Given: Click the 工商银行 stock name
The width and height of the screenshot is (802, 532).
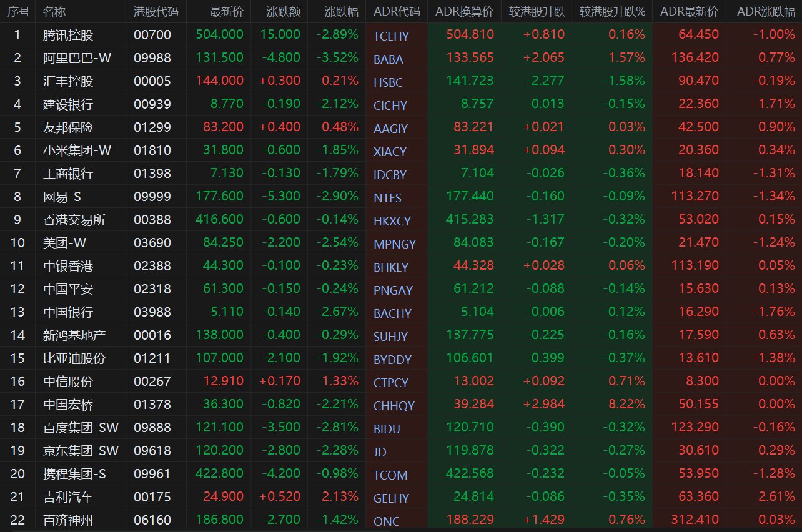Looking at the screenshot, I should click(x=69, y=173).
